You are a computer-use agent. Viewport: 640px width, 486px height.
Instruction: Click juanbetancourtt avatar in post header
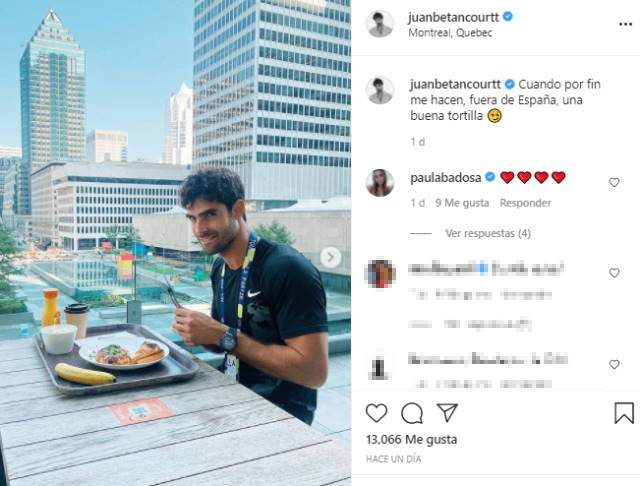(x=380, y=24)
